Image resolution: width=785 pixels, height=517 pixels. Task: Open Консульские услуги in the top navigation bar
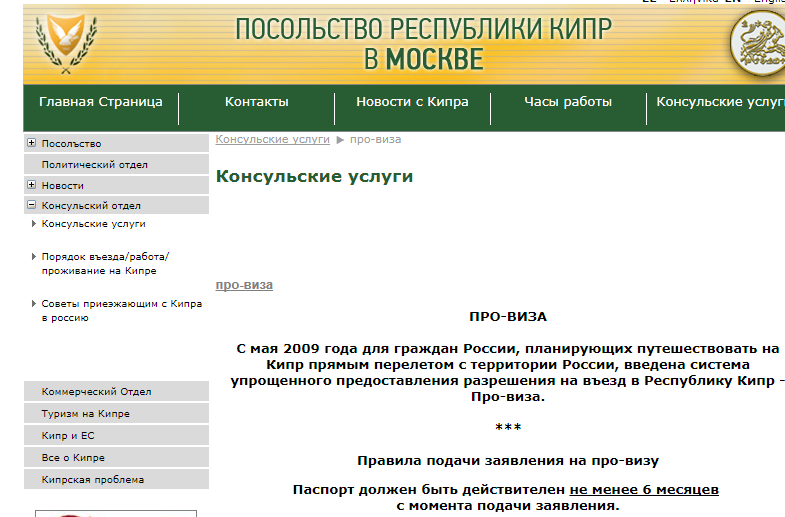[x=720, y=102]
